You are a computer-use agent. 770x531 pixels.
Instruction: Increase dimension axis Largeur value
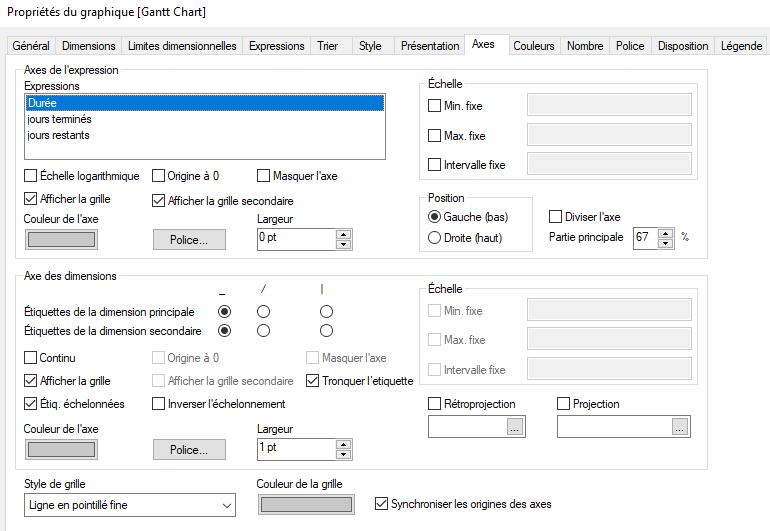tap(344, 444)
